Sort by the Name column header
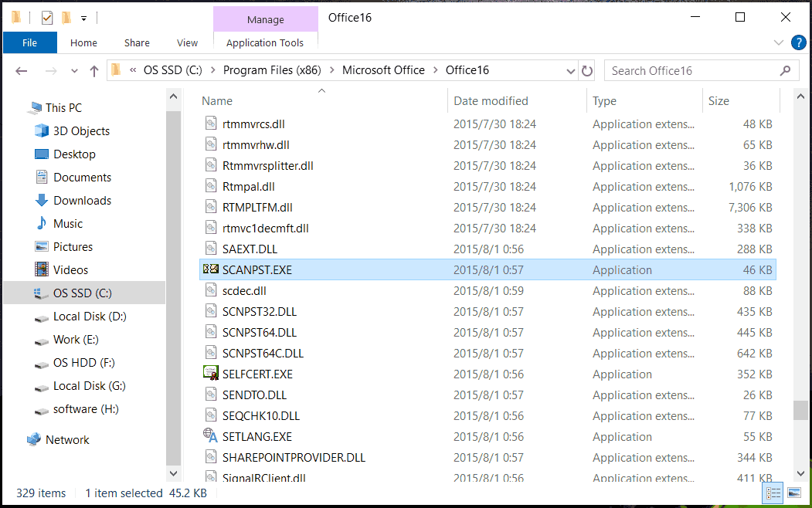Image resolution: width=812 pixels, height=508 pixels. tap(321, 101)
